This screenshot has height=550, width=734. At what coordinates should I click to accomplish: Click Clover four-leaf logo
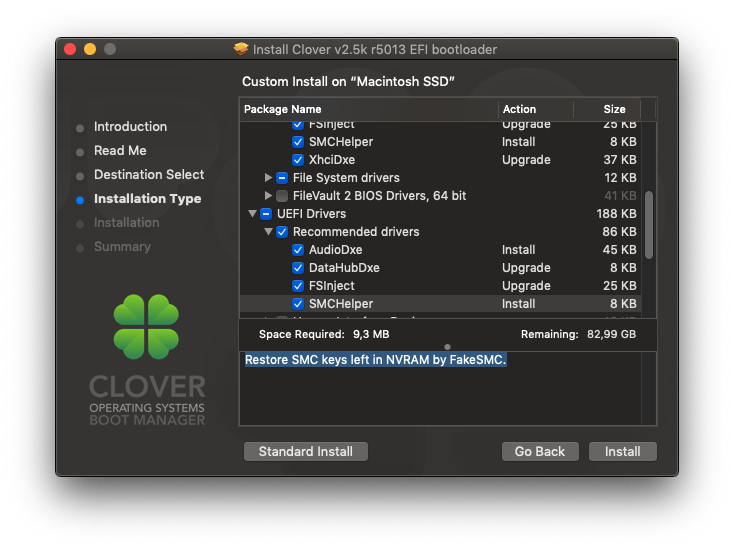coord(147,327)
